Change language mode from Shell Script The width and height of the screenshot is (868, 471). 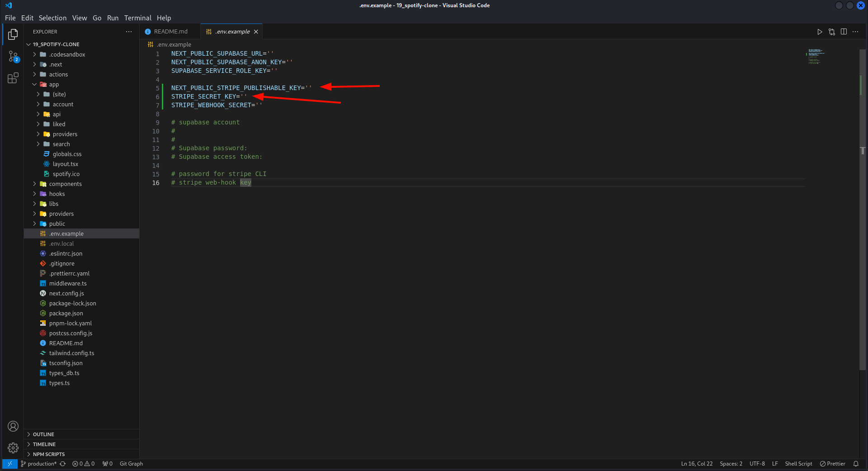798,464
